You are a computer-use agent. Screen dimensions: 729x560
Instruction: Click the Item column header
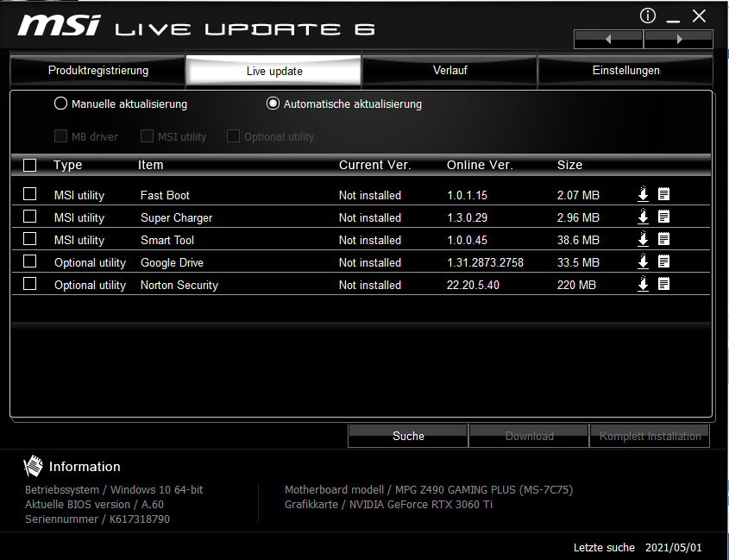pyautogui.click(x=151, y=165)
